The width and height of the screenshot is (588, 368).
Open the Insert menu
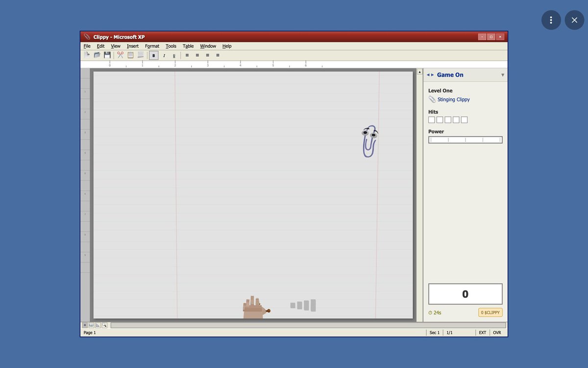pyautogui.click(x=133, y=46)
